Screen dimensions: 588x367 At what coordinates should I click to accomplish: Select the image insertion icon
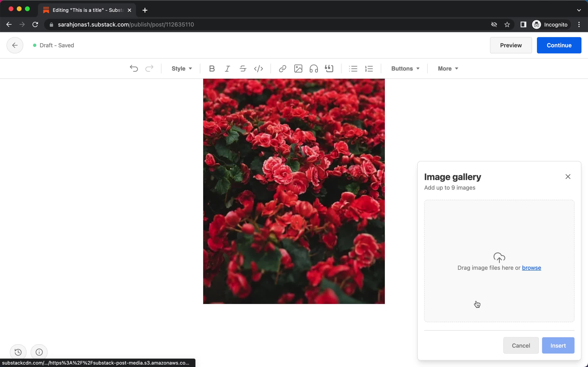pos(298,69)
